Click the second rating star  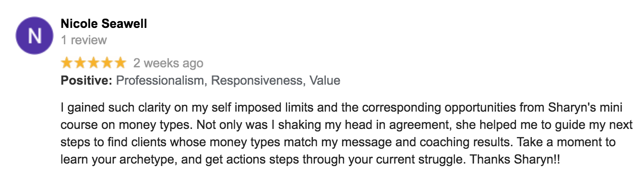point(80,64)
